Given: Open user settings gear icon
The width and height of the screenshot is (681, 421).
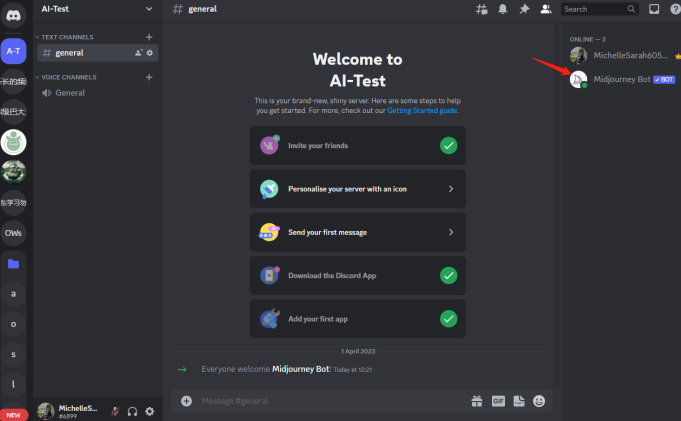Looking at the screenshot, I should [x=149, y=411].
